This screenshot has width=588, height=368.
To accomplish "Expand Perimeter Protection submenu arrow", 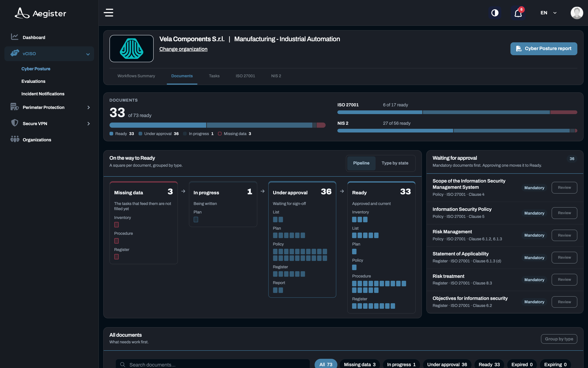I will 88,107.
